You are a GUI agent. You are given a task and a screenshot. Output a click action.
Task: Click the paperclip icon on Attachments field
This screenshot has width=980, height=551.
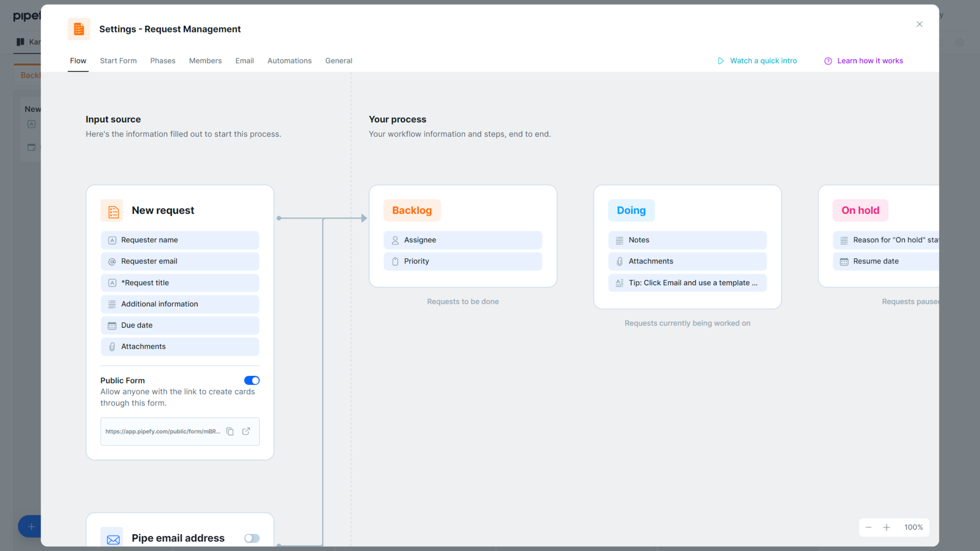coord(112,346)
